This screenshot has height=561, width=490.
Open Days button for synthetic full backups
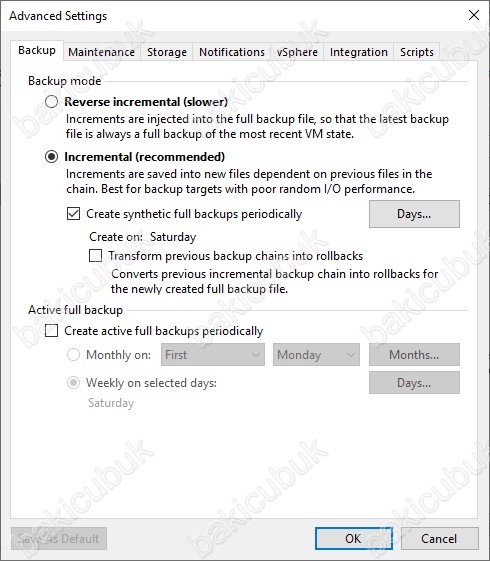click(414, 214)
